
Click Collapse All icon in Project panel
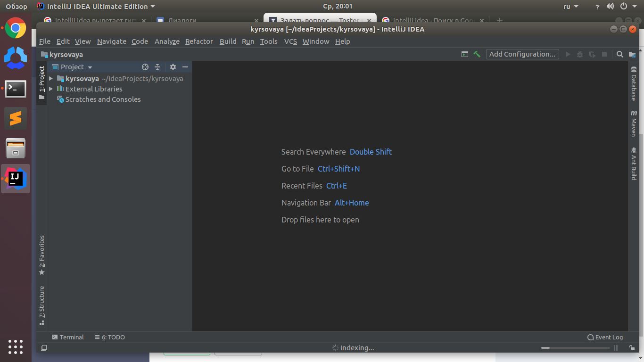(157, 67)
